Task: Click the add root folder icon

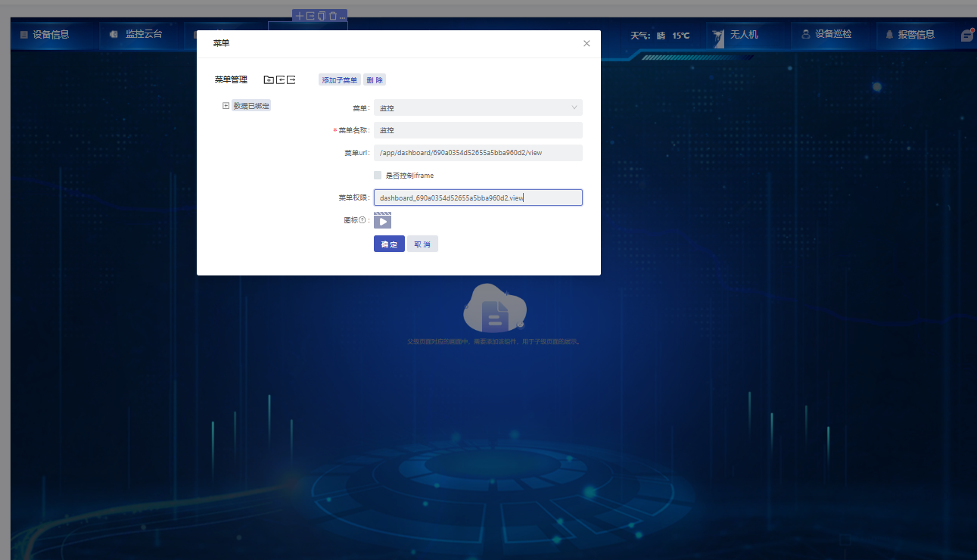Action: [269, 79]
